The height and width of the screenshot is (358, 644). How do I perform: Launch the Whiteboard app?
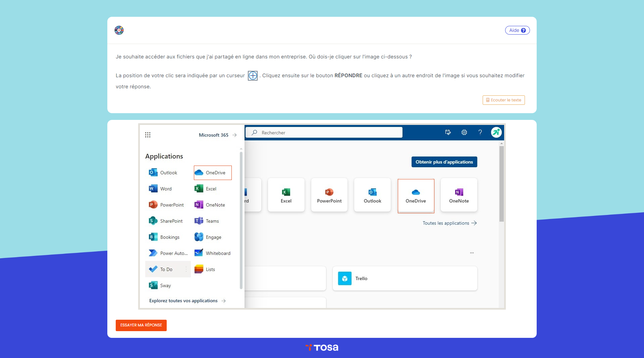(x=212, y=253)
